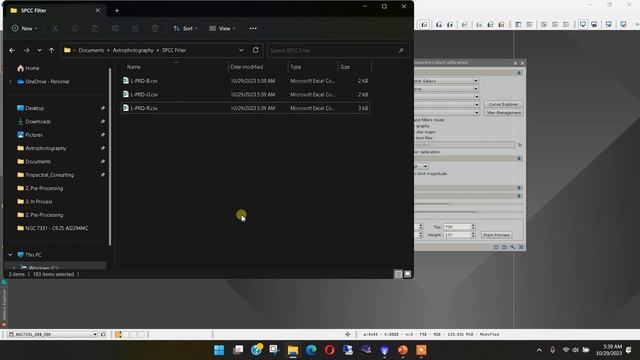Go up one folder level
The width and height of the screenshot is (640, 360).
(x=51, y=50)
